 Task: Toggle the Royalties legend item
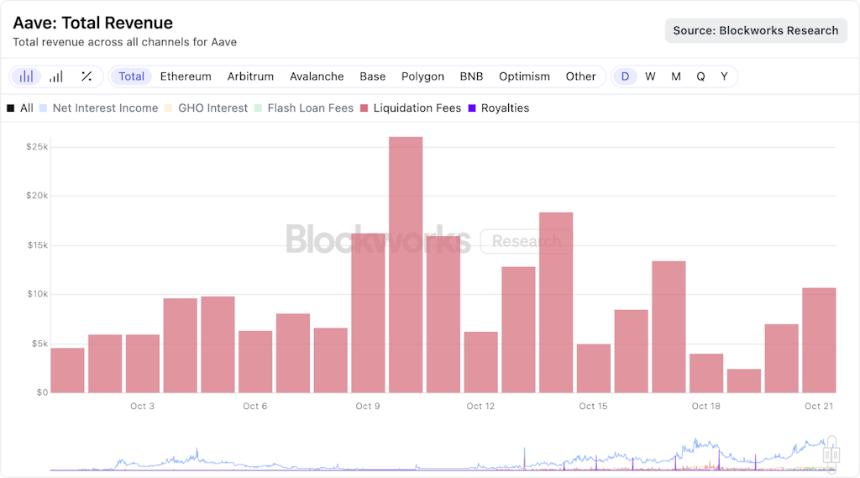pos(499,108)
